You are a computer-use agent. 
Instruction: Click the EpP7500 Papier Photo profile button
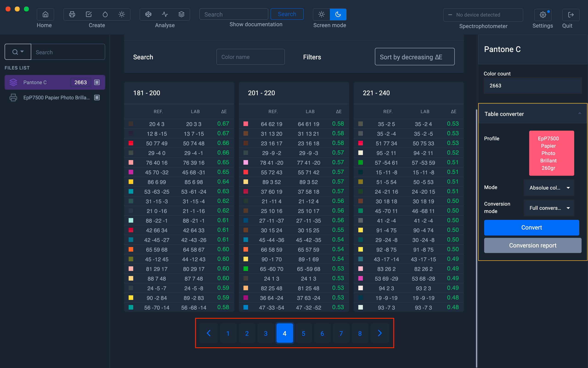[551, 153]
